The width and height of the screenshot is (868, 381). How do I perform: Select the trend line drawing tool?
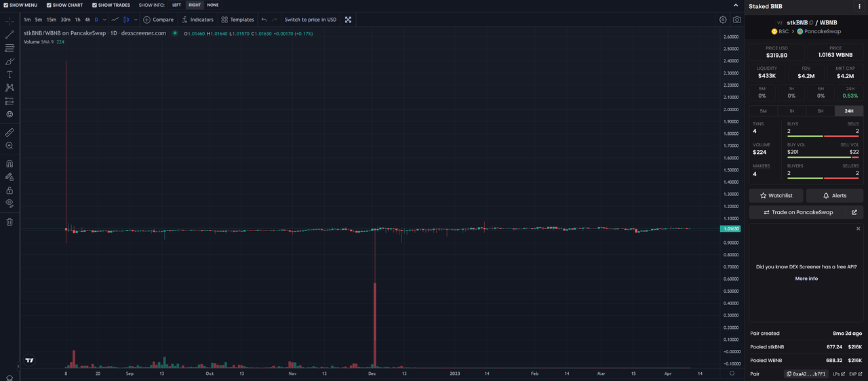[x=9, y=35]
